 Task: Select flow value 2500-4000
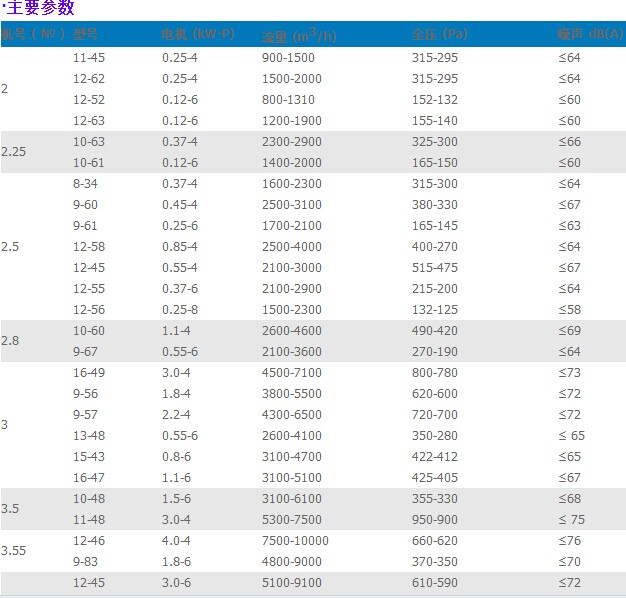pyautogui.click(x=292, y=247)
